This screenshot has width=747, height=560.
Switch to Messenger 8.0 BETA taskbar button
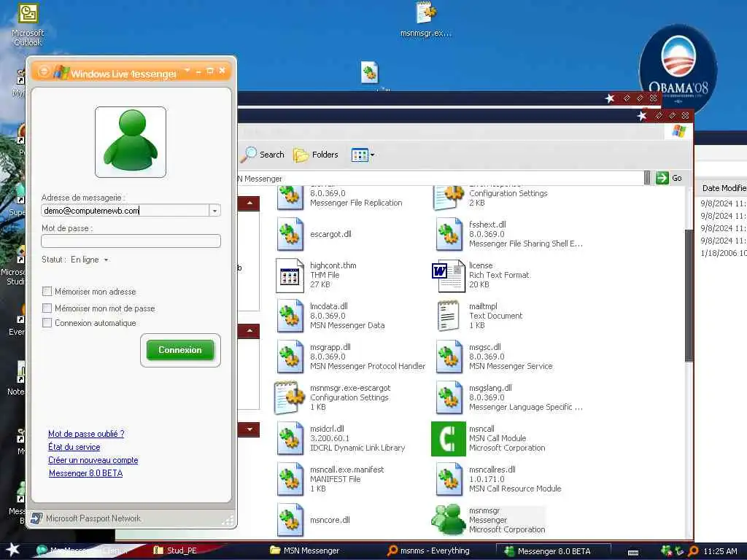pyautogui.click(x=553, y=551)
